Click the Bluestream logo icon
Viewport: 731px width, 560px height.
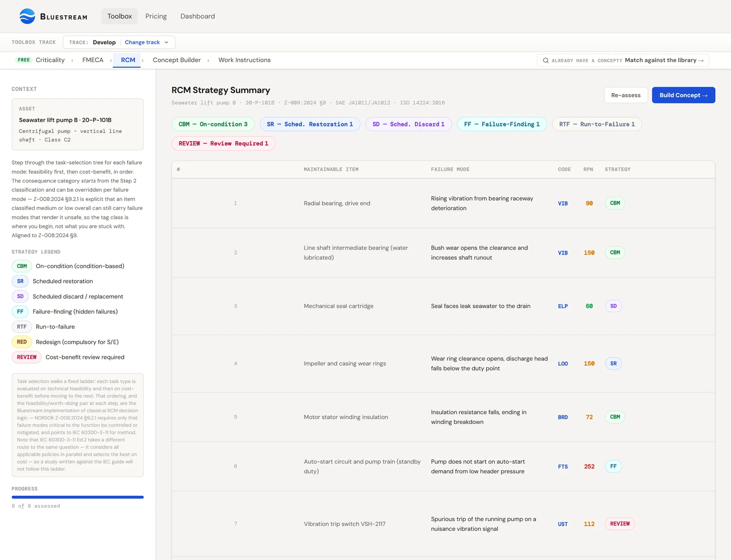pyautogui.click(x=27, y=16)
